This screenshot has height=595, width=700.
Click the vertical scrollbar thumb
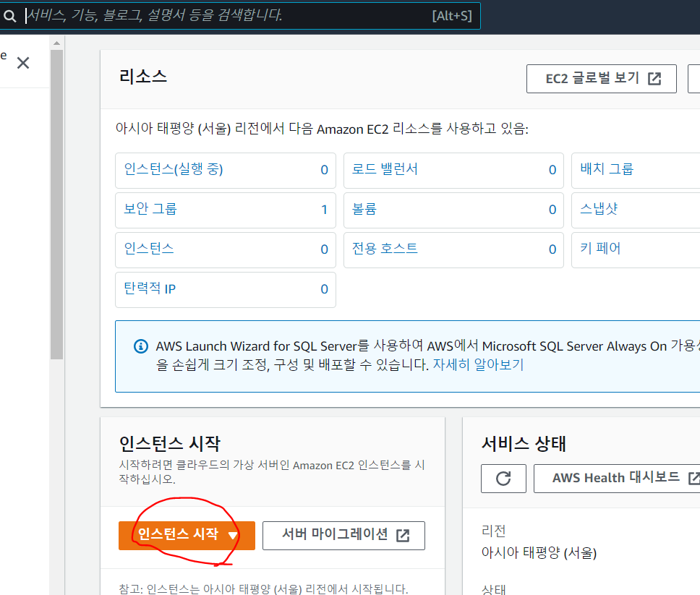[56, 205]
